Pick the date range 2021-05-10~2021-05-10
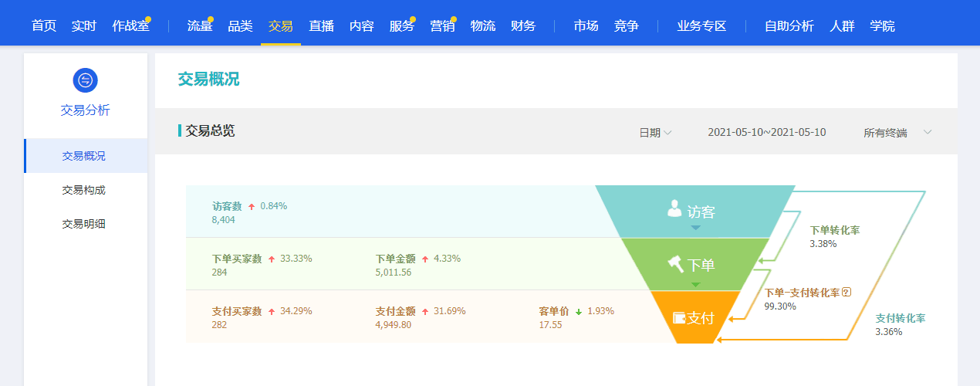 click(x=767, y=133)
